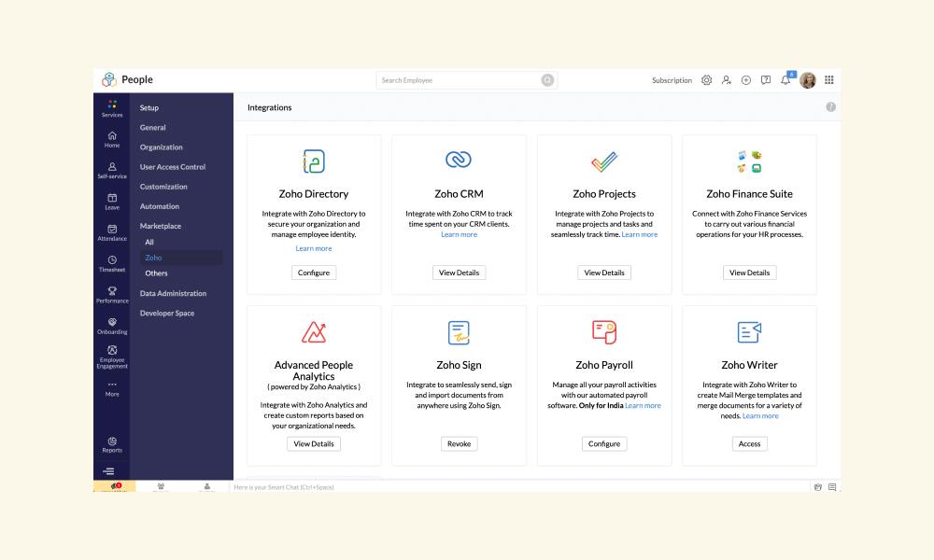Image resolution: width=934 pixels, height=560 pixels.
Task: Select All under Marketplace
Action: point(149,243)
